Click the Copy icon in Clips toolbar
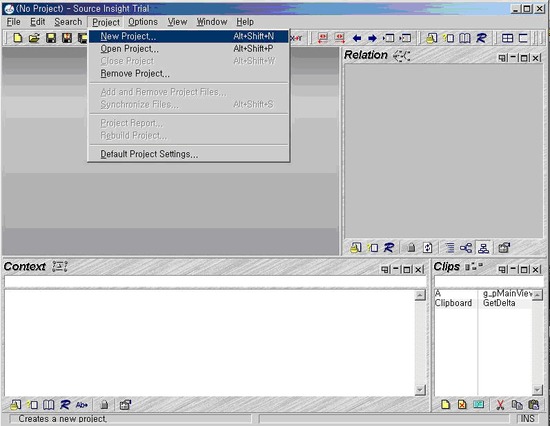Image resolution: width=550 pixels, height=426 pixels. (517, 405)
